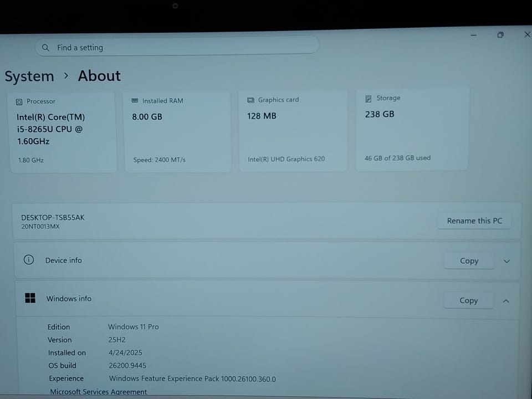Click the Intel(R) UHD Graphics 620 text
Viewport: 532px width, 399px height.
(287, 159)
